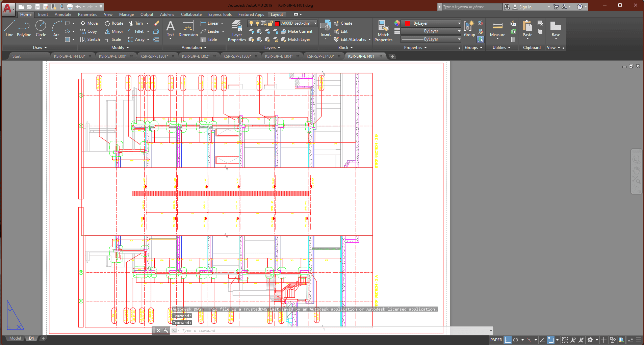
Task: Select the Circle tool
Action: tap(41, 28)
